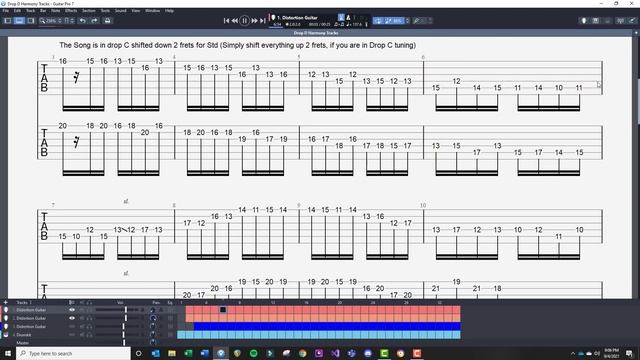Show track 3 Distortion Guitar visibility toggle

click(x=72, y=327)
